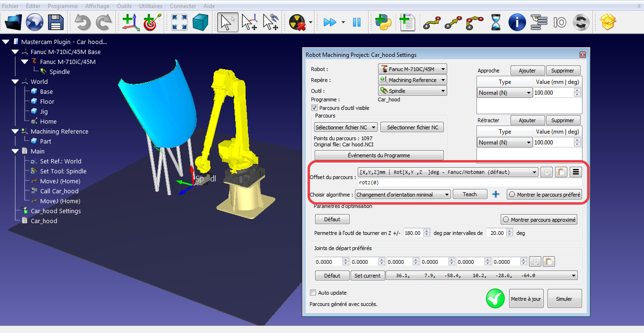The width and height of the screenshot is (644, 333).
Task: Activate the move reference frame tool
Action: coord(249,22)
